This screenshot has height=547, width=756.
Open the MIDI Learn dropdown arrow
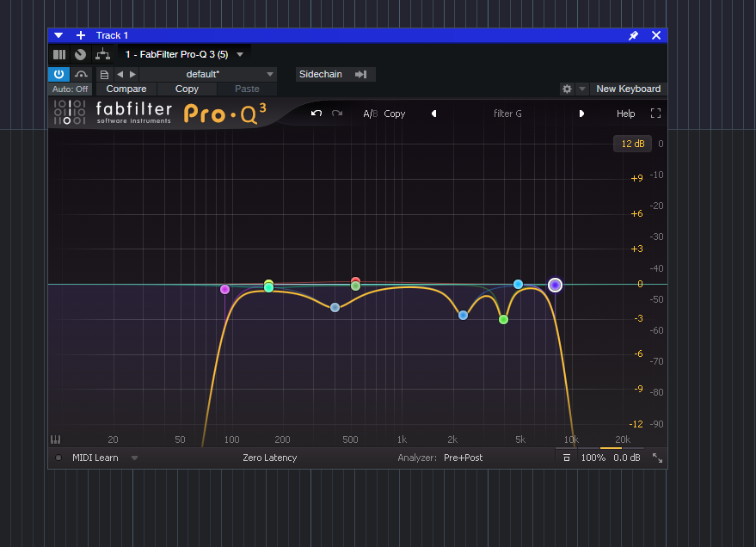[x=134, y=458]
